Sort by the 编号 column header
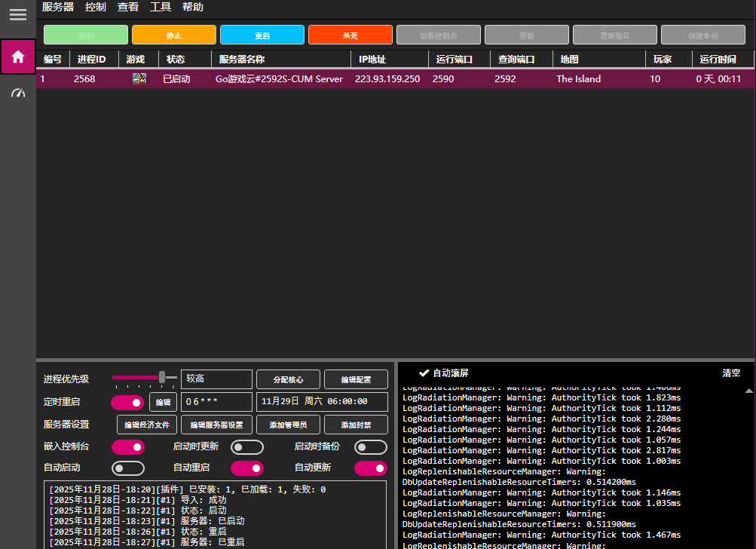The width and height of the screenshot is (756, 549). click(x=53, y=60)
